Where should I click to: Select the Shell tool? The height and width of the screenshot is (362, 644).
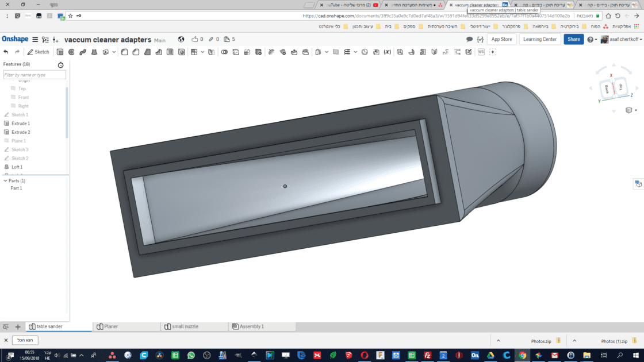170,52
